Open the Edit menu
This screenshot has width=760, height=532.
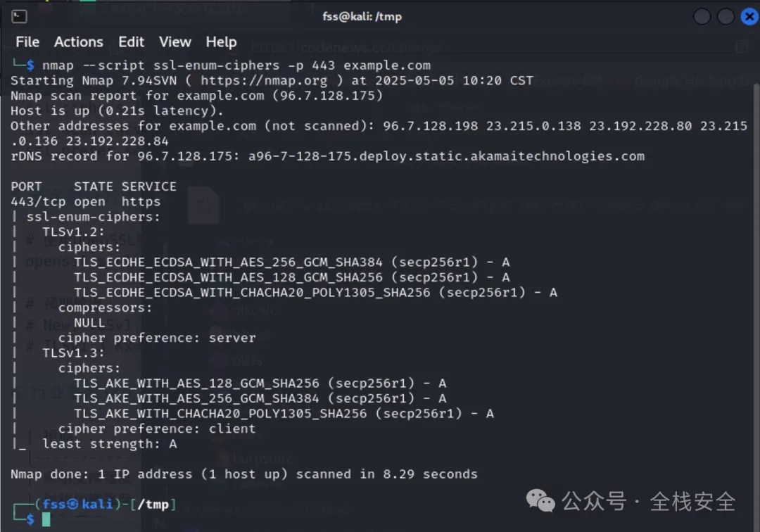point(132,42)
